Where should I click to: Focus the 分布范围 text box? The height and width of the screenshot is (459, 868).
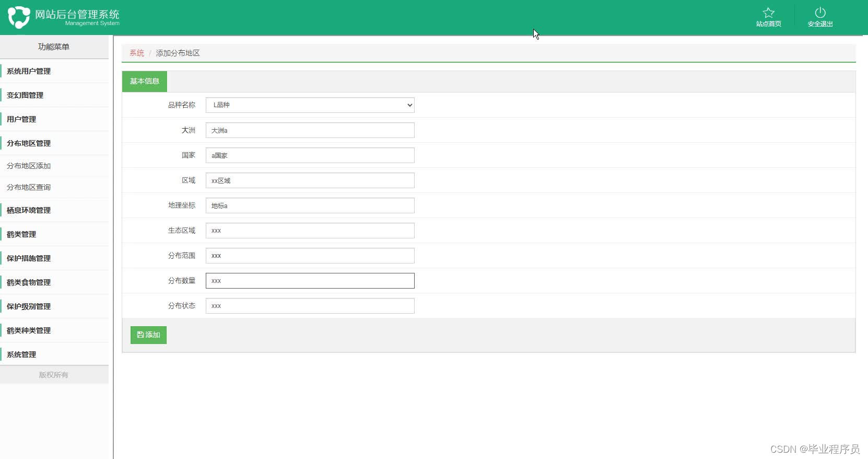[310, 256]
